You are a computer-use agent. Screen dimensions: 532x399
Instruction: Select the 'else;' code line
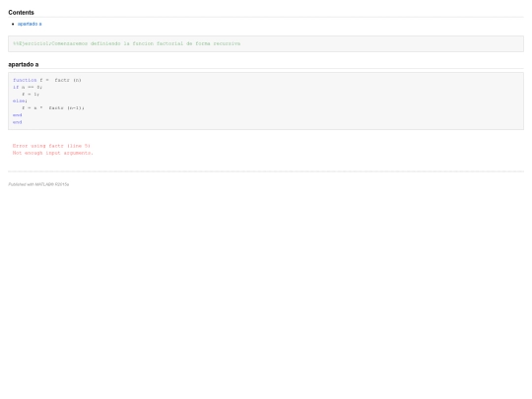pyautogui.click(x=20, y=100)
